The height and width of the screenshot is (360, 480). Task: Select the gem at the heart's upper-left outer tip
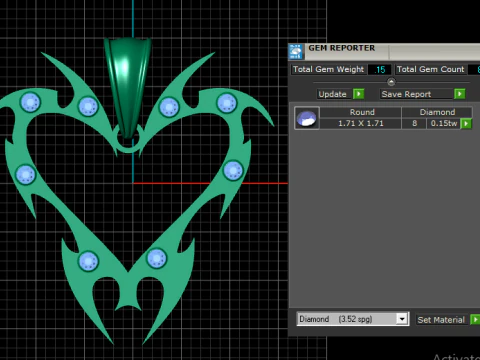(x=30, y=102)
